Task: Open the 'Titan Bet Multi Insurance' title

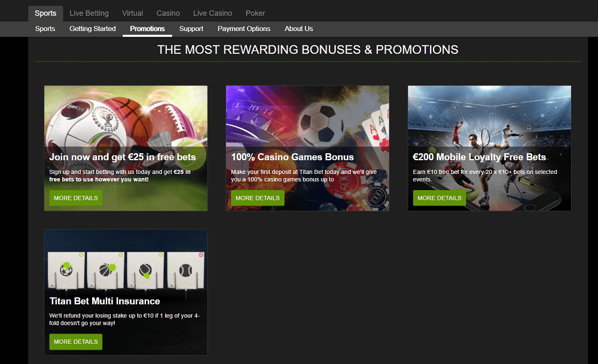Action: (x=105, y=301)
